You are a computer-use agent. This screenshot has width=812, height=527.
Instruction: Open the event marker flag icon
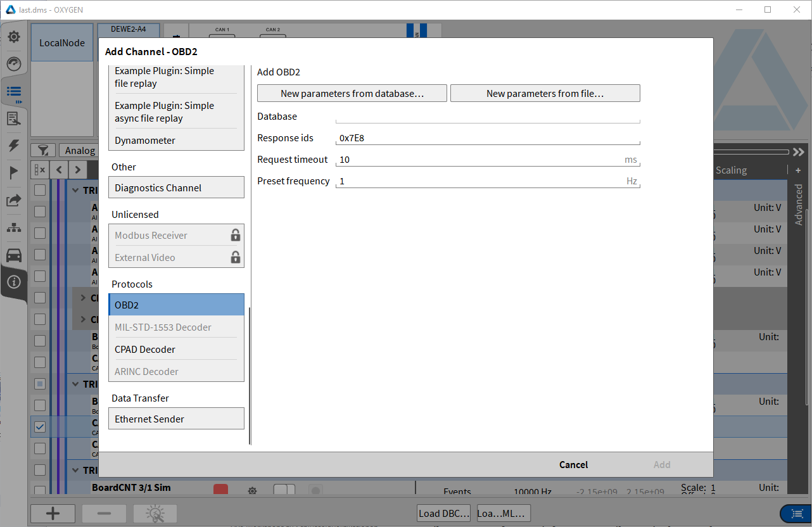13,173
